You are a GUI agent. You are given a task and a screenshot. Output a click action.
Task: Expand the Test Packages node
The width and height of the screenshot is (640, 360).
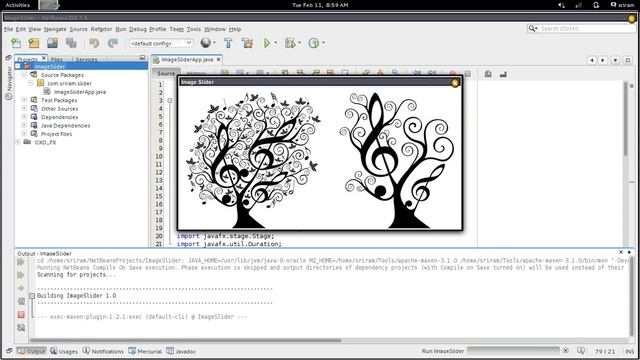(24, 100)
